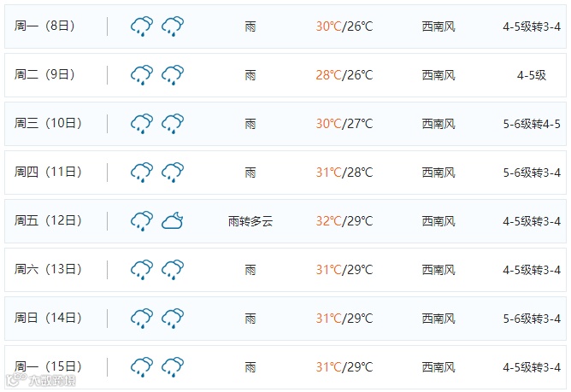The image size is (571, 392).
Task: Click the second rain icon for 周日 (14日)
Action: pyautogui.click(x=173, y=318)
